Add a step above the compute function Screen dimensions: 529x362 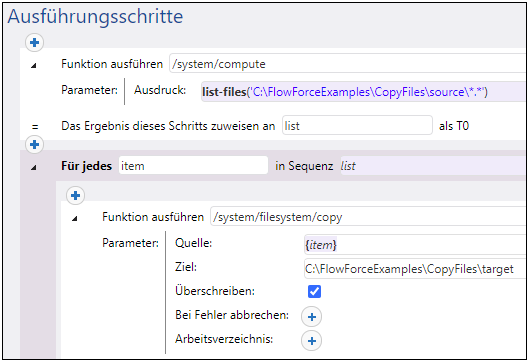34,43
